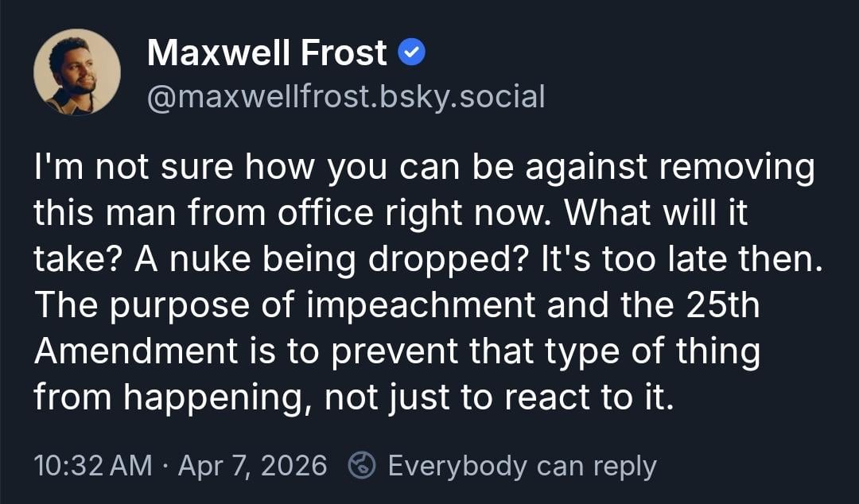Click the phrase "A nuke being dropped?"
Viewport: 859px width, 504px height.
[269, 261]
